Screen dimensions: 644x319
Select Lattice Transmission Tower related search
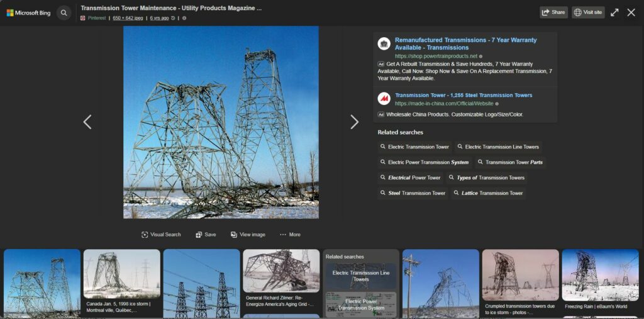click(488, 193)
